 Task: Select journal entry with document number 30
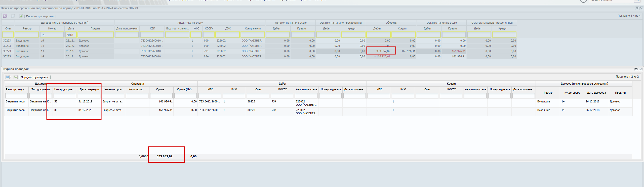[318, 112]
